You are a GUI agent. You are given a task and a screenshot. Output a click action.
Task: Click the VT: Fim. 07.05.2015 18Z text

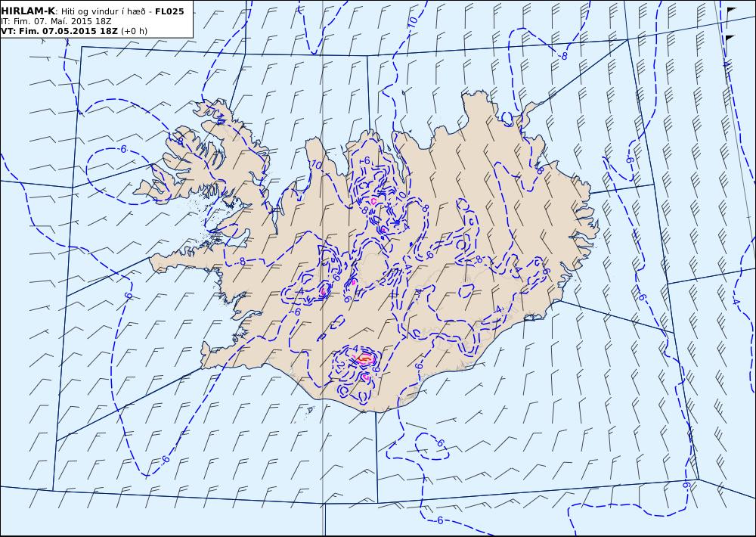coord(59,31)
